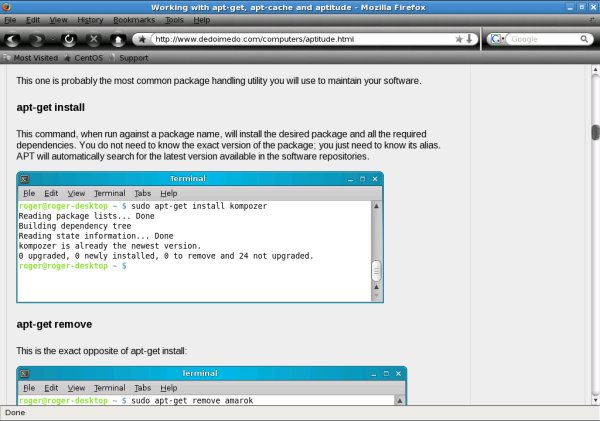Click the Firefox logo in title bar
600x421 pixels.
pos(7,7)
